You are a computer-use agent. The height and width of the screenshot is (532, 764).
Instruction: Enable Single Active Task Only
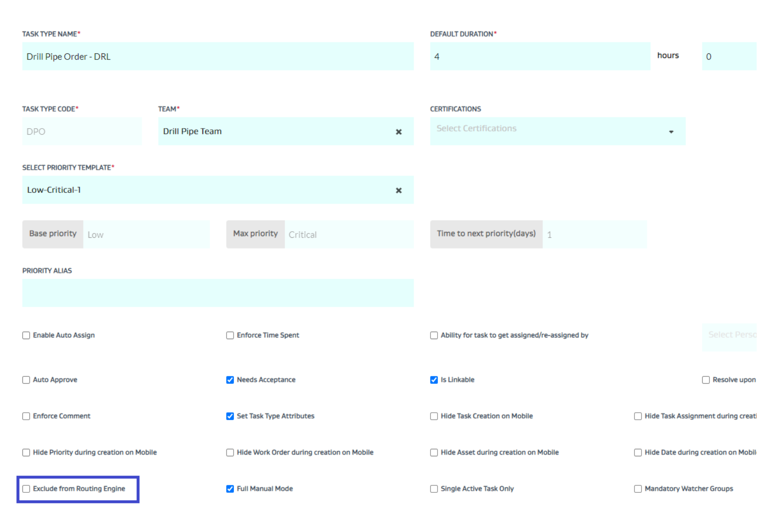(434, 489)
